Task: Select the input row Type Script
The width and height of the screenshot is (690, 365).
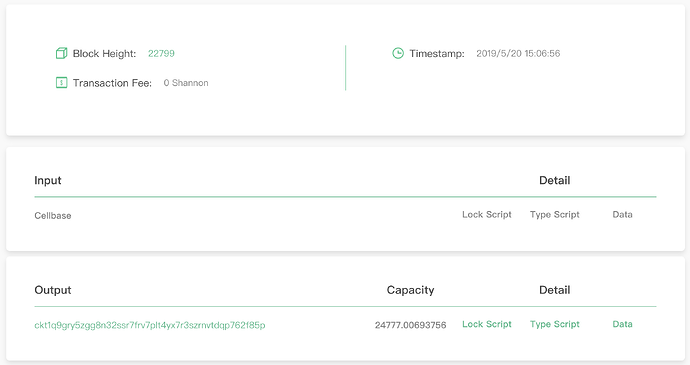Action: coord(554,214)
